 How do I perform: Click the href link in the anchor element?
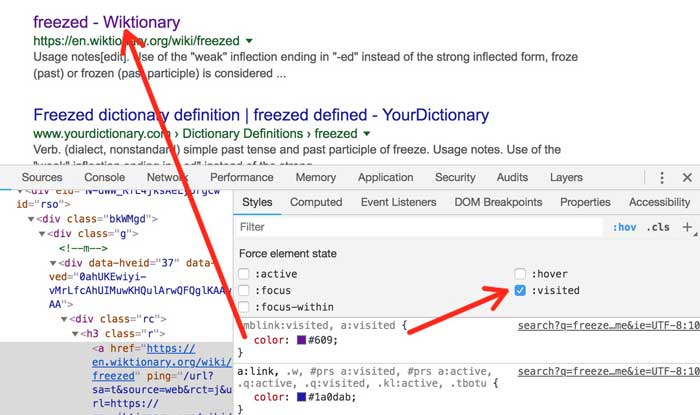(x=162, y=362)
